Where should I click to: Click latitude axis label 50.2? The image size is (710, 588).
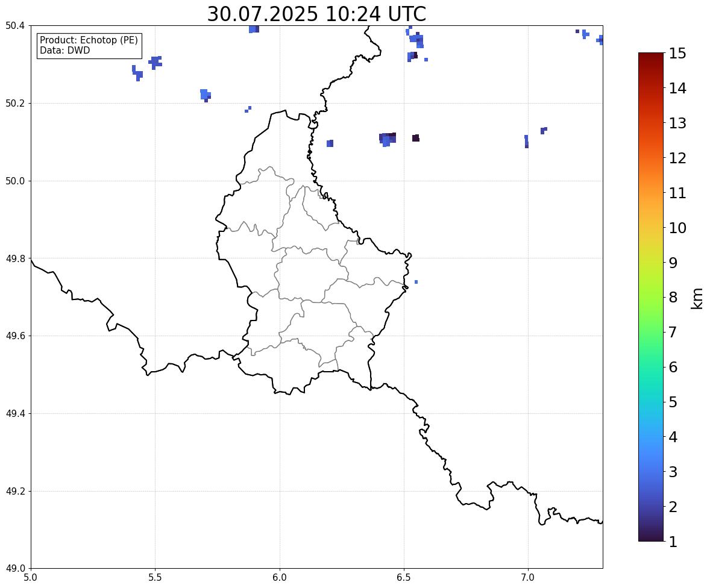coord(15,103)
